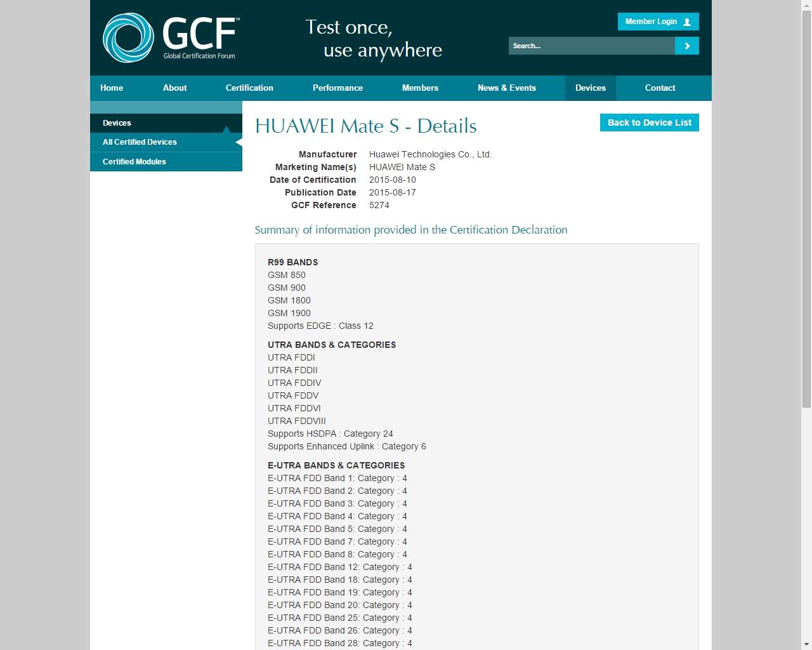Click the UTRA FDDVI entry
This screenshot has height=650, width=812.
294,408
